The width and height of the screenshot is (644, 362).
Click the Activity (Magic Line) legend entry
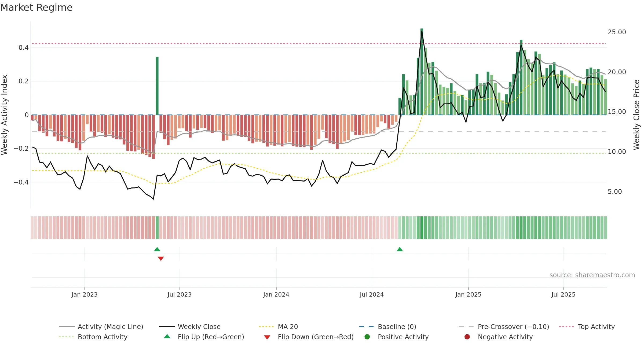coord(101,327)
